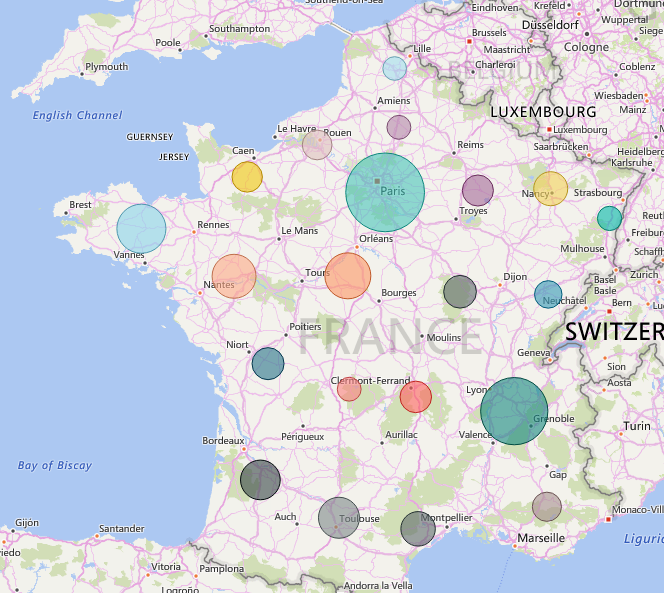This screenshot has width=664, height=593.
Task: Click the GUERNSEY island label
Action: pyautogui.click(x=150, y=137)
